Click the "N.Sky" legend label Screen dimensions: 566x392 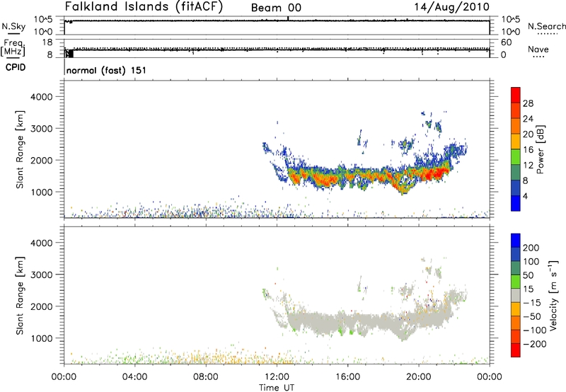[x=13, y=26]
